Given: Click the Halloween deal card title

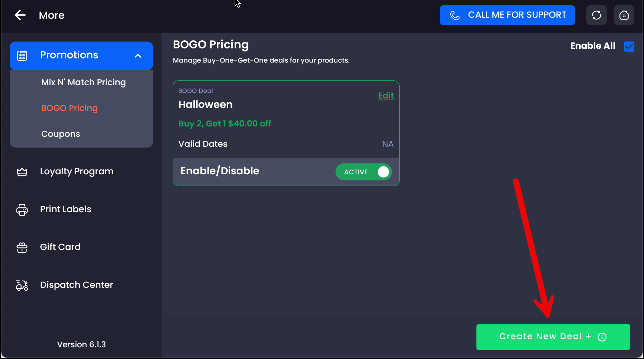Looking at the screenshot, I should pyautogui.click(x=205, y=104).
